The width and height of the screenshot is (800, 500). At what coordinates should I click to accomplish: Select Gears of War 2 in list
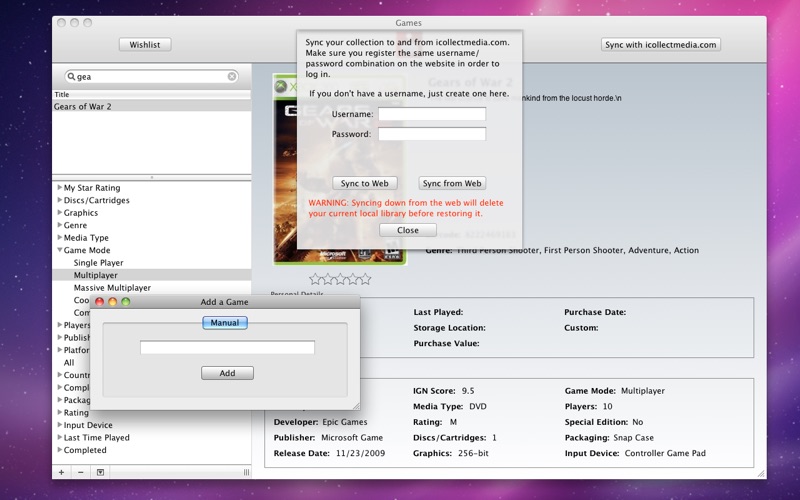pos(152,106)
